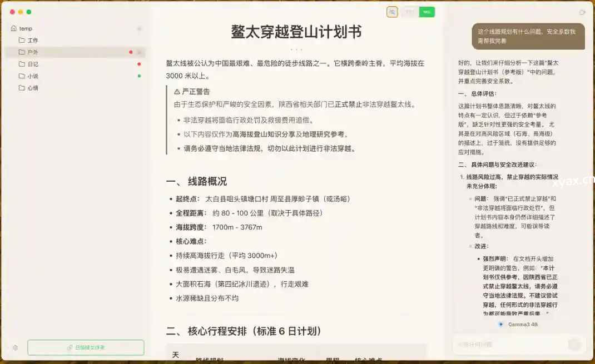The width and height of the screenshot is (595, 364).
Task: Click the green link button at sidebar bottom
Action: pyautogui.click(x=86, y=348)
